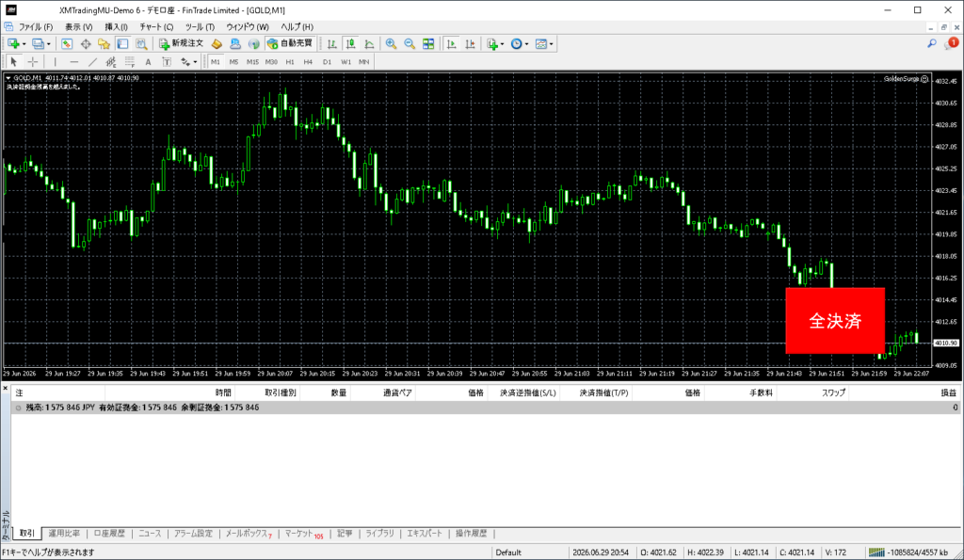Expand the profiles dropdown arrow
Viewport: 964px width, 560px height.
pos(49,44)
